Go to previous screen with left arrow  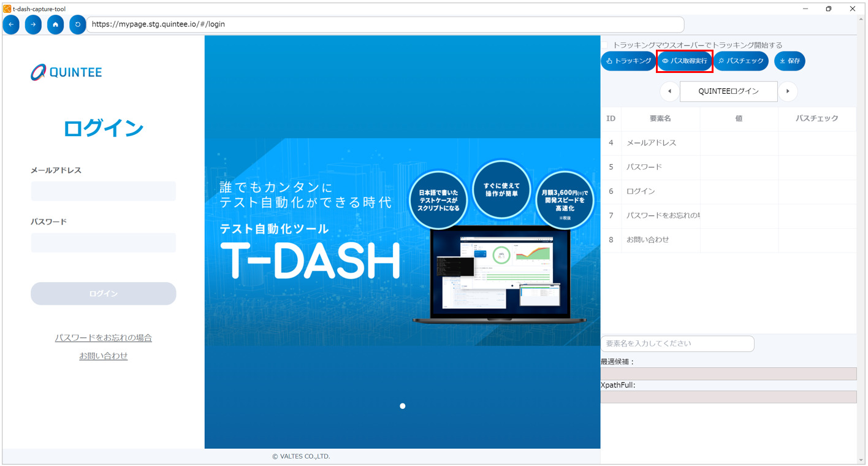[669, 91]
